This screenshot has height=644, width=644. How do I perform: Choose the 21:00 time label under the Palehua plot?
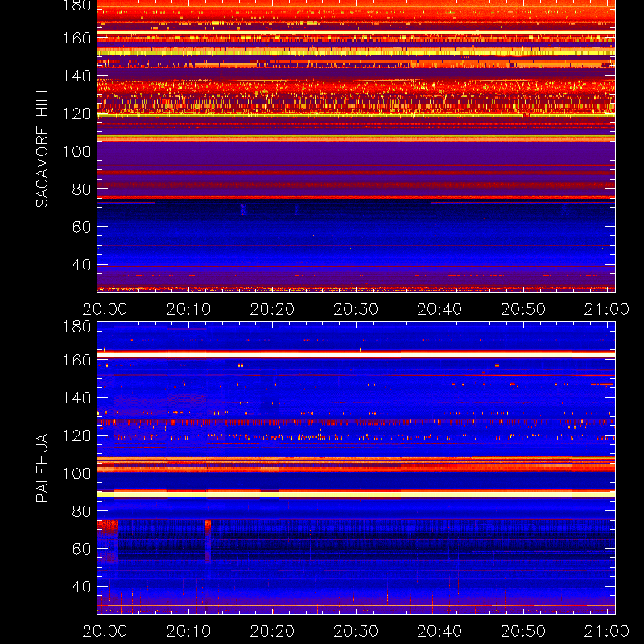(x=607, y=631)
